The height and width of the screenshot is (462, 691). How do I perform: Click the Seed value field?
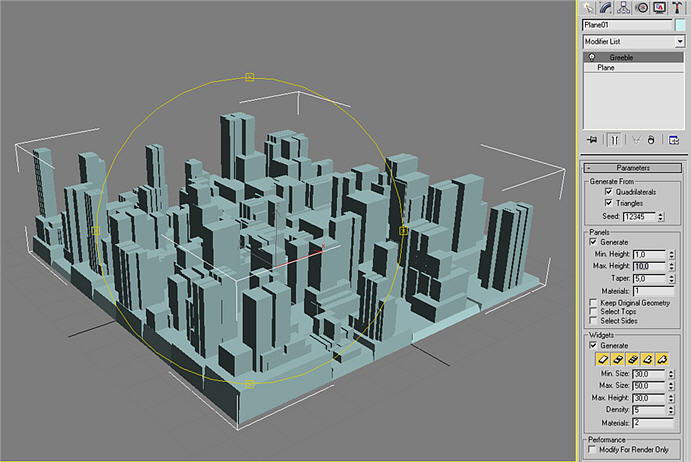pyautogui.click(x=640, y=216)
